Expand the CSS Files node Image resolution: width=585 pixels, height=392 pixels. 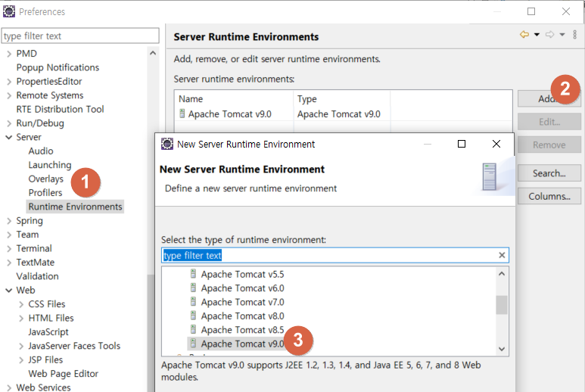pos(21,304)
